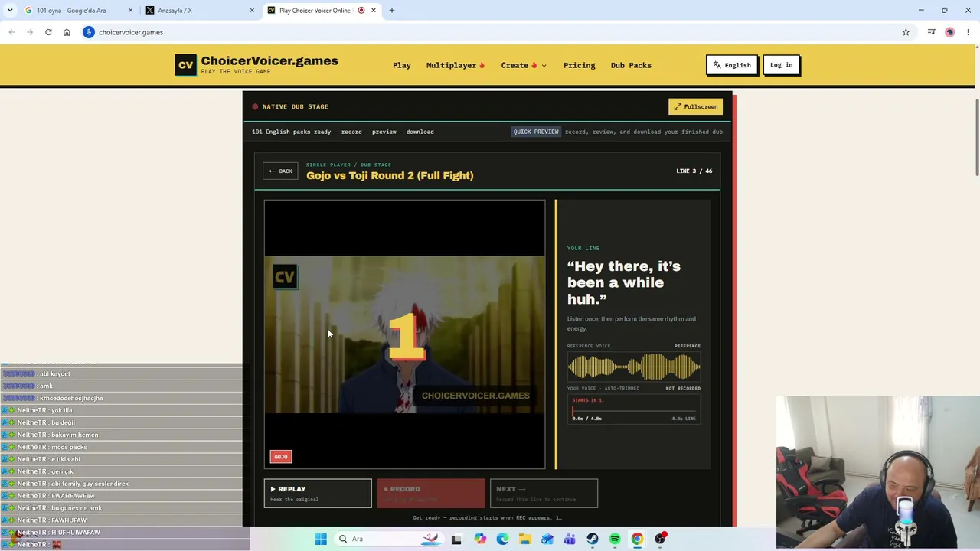The height and width of the screenshot is (551, 980).
Task: Open the browser home page
Action: pos(67,32)
